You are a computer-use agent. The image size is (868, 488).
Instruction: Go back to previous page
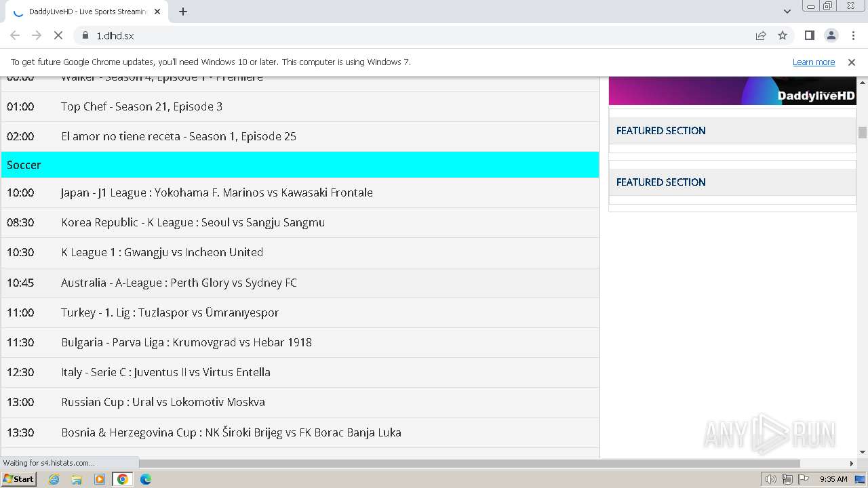click(15, 35)
